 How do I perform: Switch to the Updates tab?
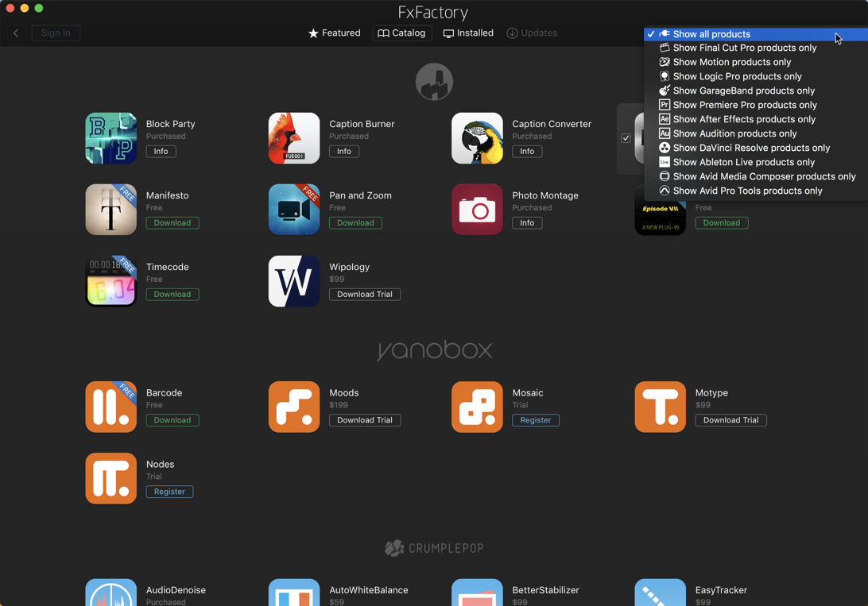pyautogui.click(x=532, y=33)
